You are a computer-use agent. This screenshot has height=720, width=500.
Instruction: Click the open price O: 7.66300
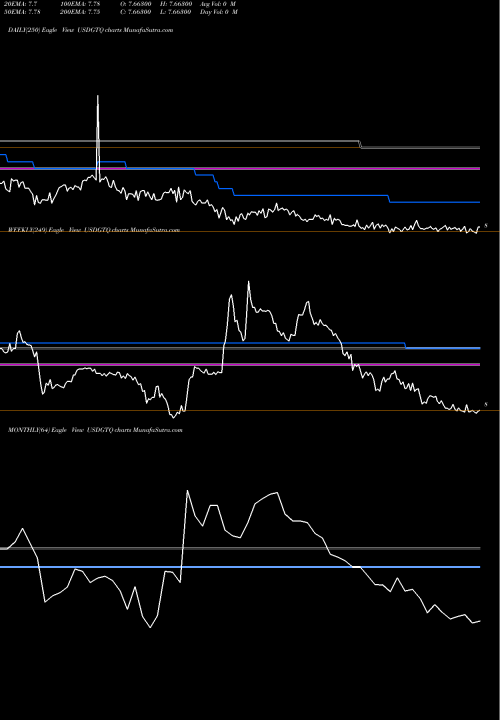coord(135,3)
